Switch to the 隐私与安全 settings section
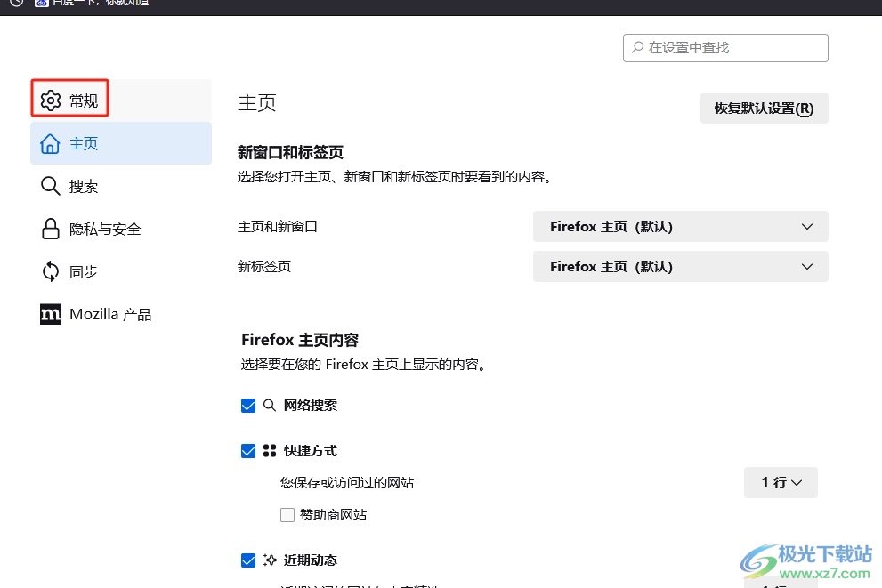The width and height of the screenshot is (882, 588). (105, 230)
